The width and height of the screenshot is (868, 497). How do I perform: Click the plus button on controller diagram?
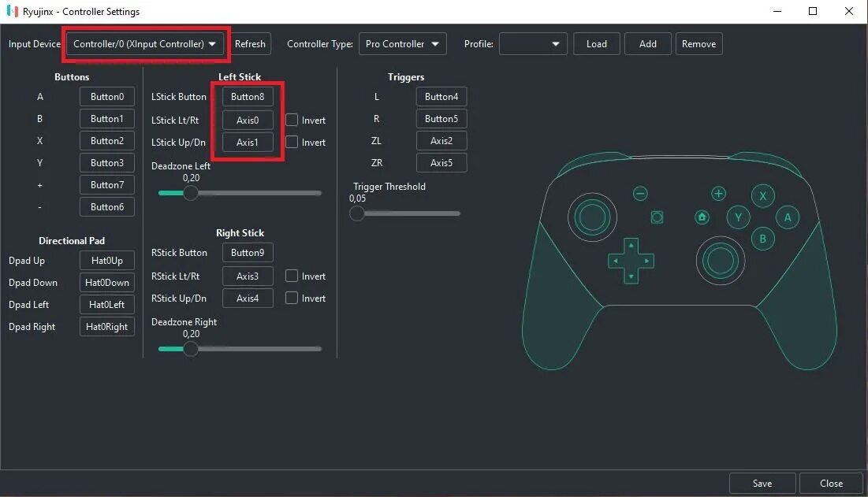pos(718,194)
